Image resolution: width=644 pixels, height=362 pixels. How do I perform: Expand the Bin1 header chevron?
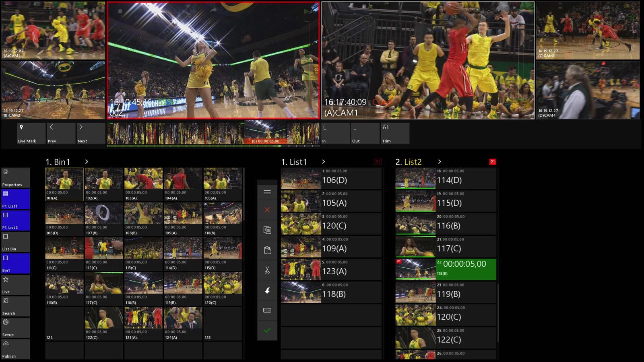click(87, 162)
